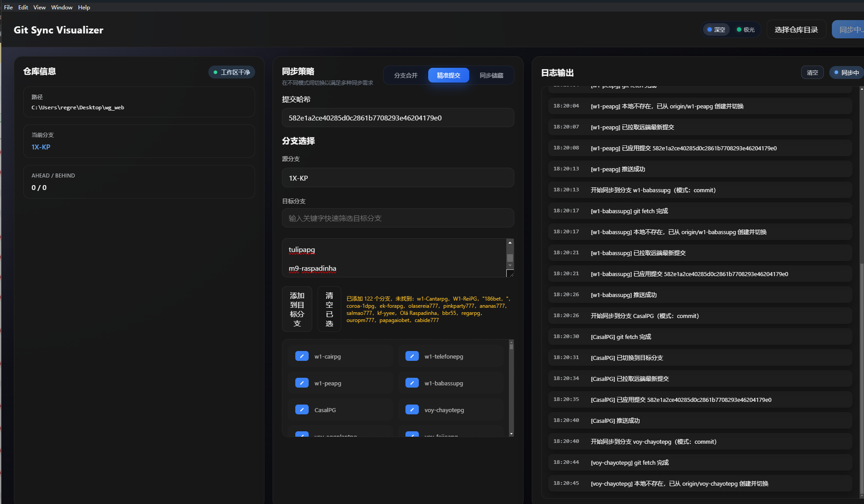Open the Window menu
The image size is (864, 504).
pos(62,7)
